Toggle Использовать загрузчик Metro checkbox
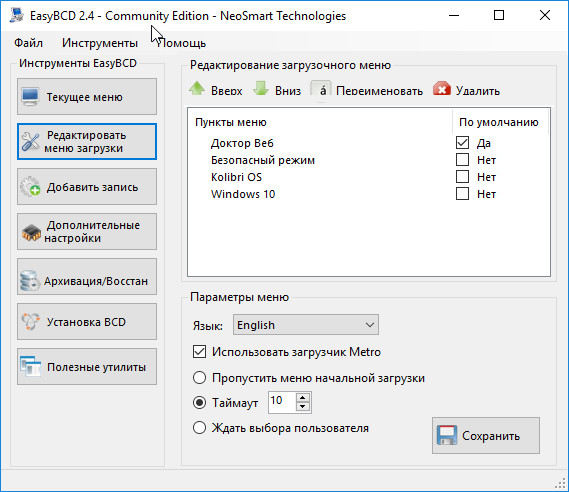The height and width of the screenshot is (492, 569). pyautogui.click(x=199, y=352)
